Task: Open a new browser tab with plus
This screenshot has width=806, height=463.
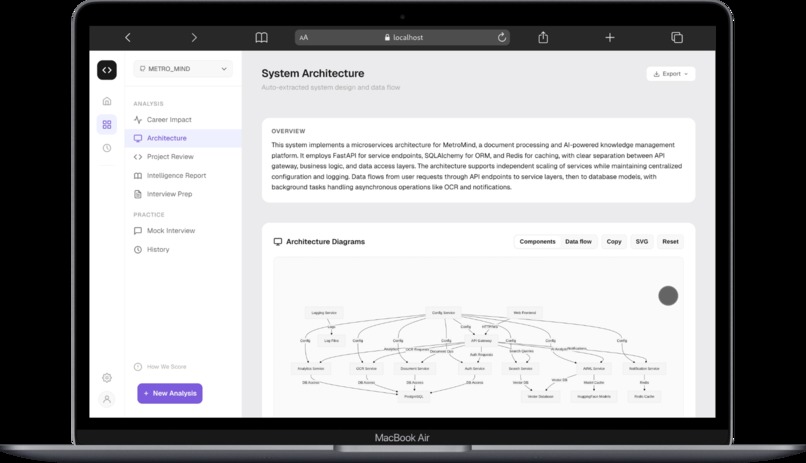Action: tap(610, 38)
